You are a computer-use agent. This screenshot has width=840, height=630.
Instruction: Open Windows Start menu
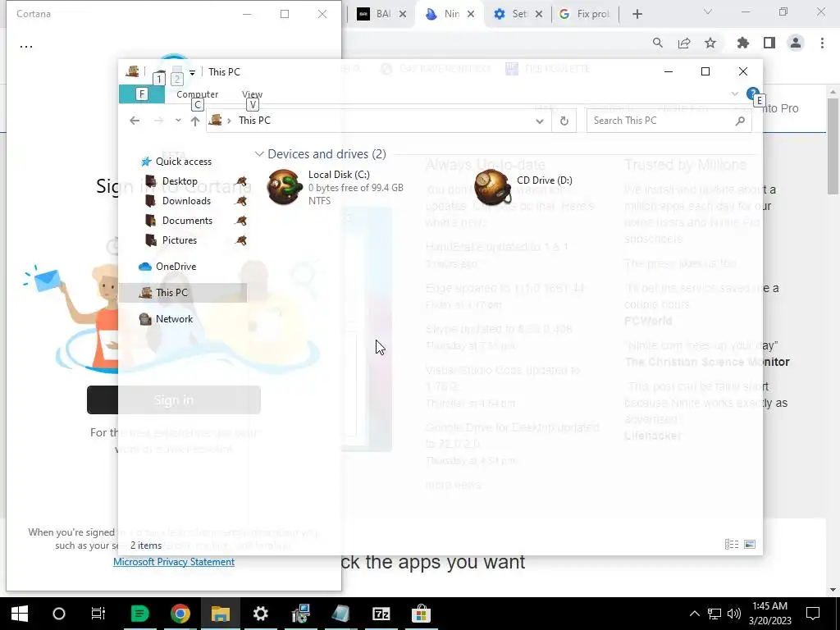[x=20, y=614]
